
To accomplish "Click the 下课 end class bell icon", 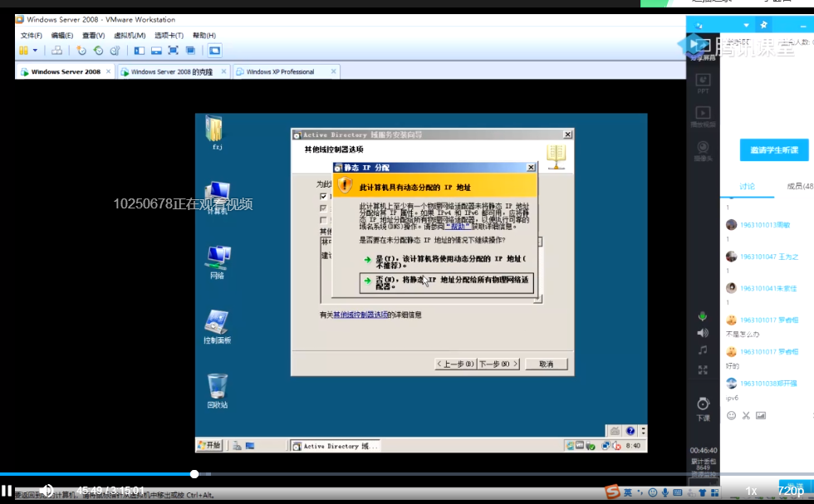I will 703,409.
